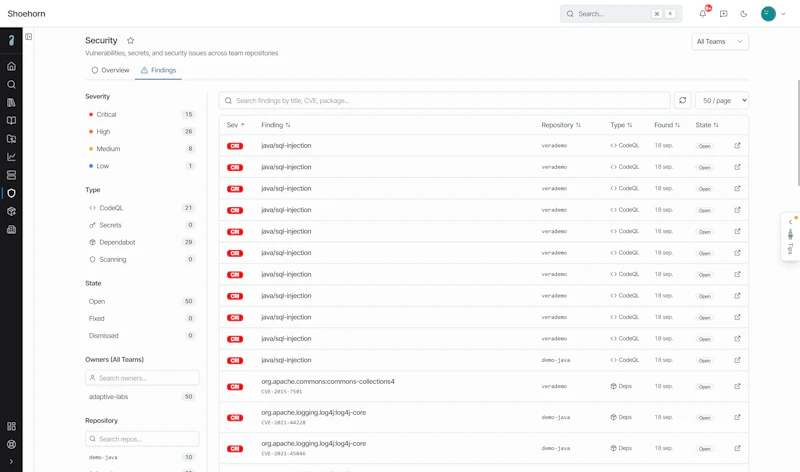Open the help lifebuoy icon in the sidebar
This screenshot has width=800, height=472.
point(11,444)
